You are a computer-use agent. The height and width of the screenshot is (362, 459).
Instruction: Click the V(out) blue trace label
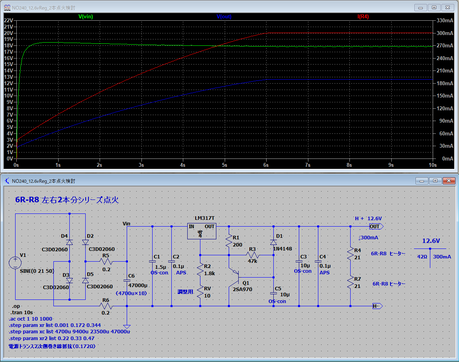click(x=224, y=16)
